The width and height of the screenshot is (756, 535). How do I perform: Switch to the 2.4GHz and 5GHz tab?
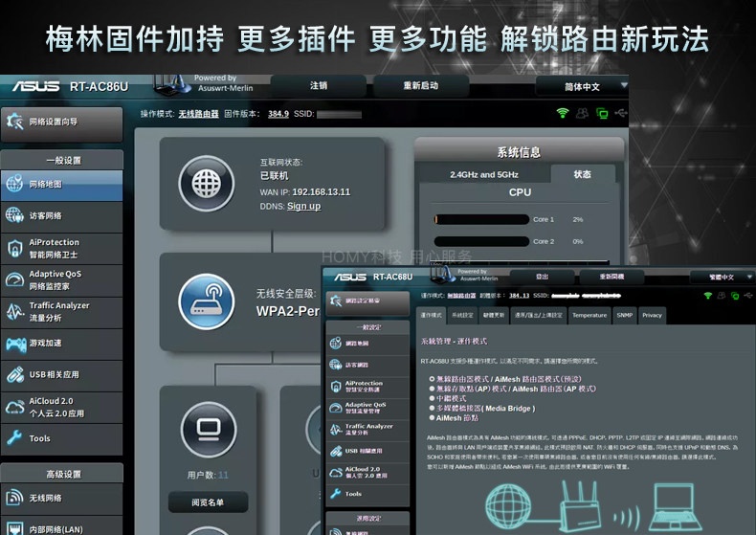pyautogui.click(x=483, y=174)
